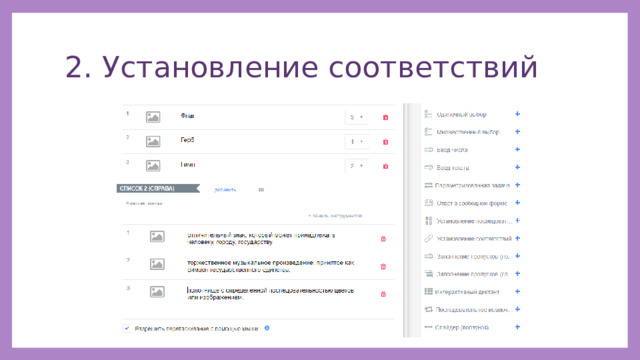Click the 'полотнище' definition text

coord(270,294)
